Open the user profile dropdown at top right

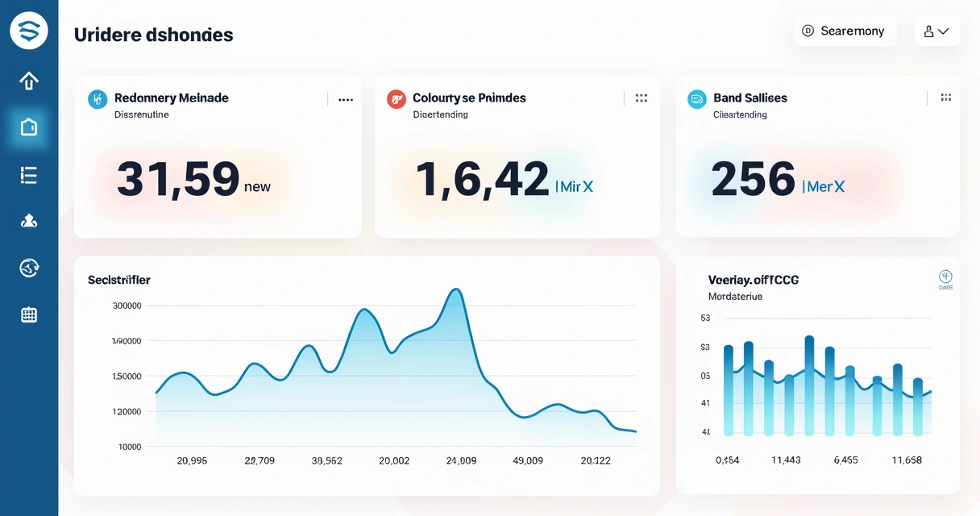(x=936, y=31)
